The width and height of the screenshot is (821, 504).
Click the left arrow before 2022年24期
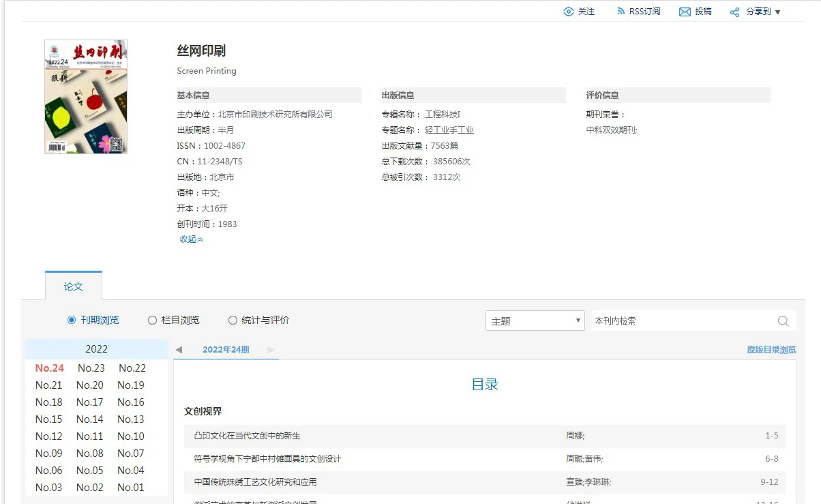pos(179,349)
